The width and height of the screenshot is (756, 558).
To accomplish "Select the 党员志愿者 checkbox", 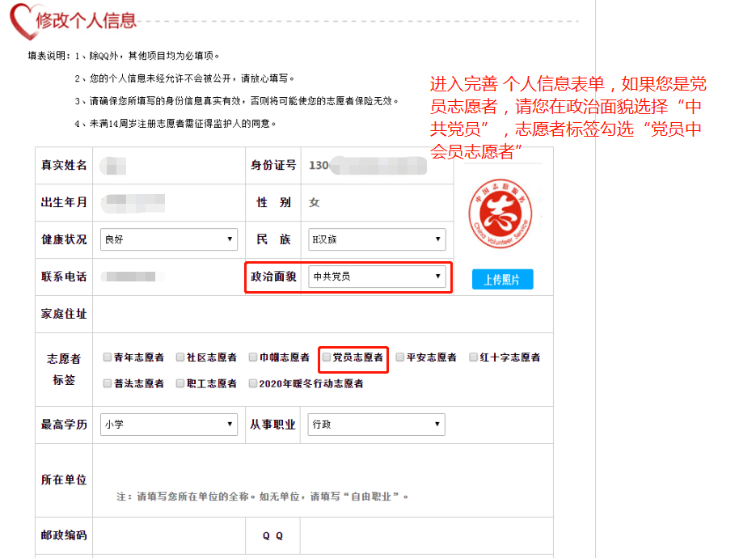I will tap(327, 357).
